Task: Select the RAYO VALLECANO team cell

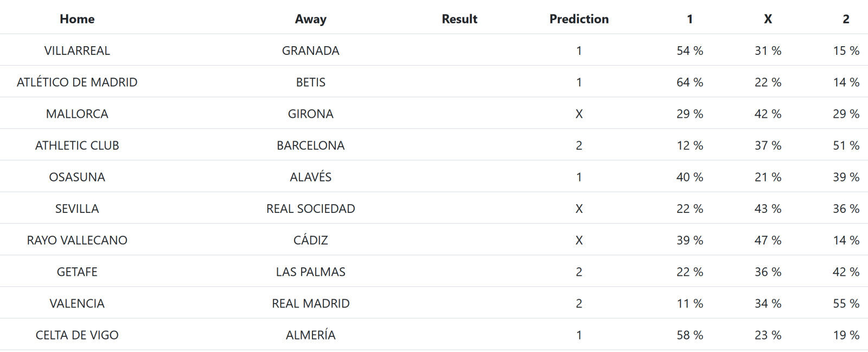Action: [x=77, y=240]
